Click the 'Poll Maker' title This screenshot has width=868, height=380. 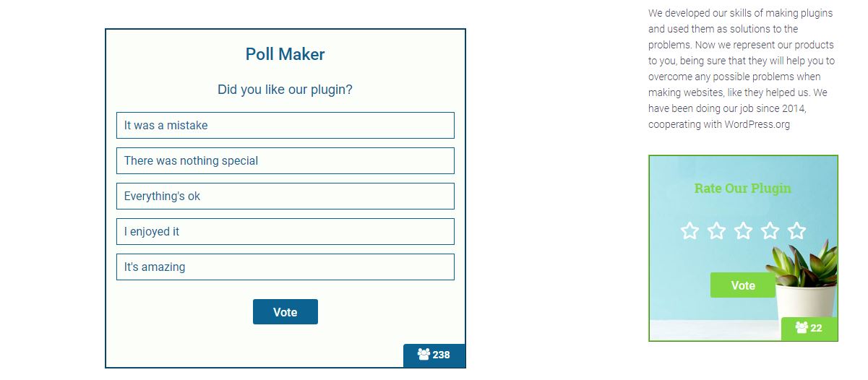[285, 54]
